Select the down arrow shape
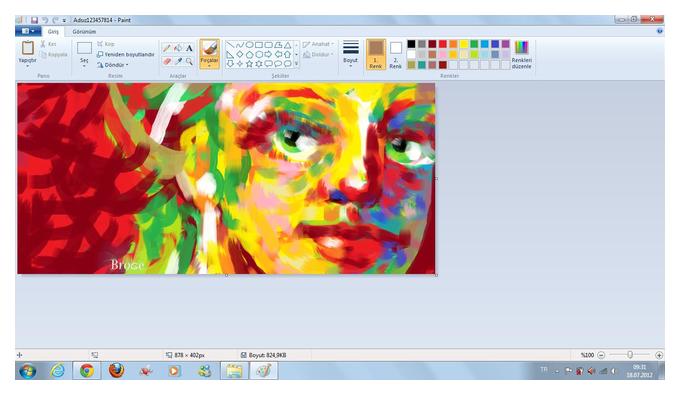680x395 pixels. (x=230, y=64)
